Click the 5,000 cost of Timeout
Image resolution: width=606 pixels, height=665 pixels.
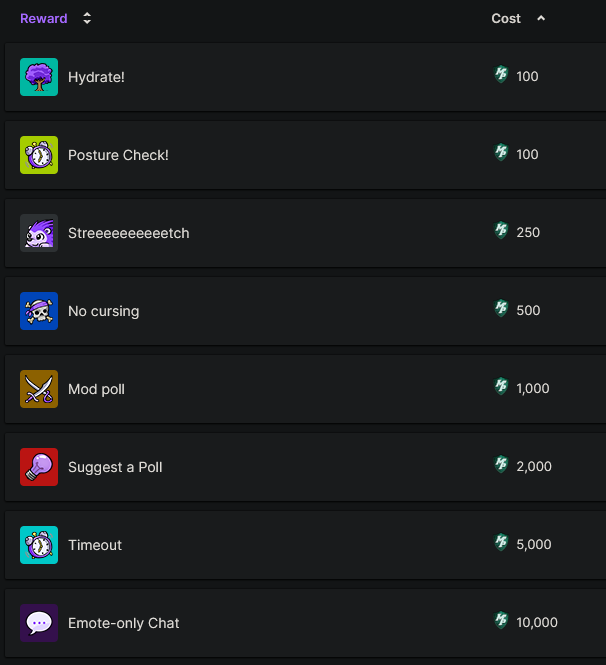pos(534,544)
